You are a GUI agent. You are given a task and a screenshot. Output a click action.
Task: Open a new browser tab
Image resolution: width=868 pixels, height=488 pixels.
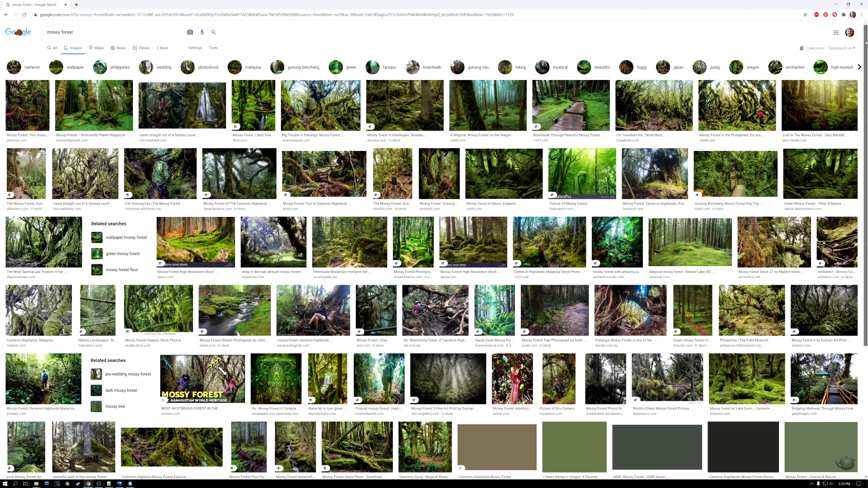pyautogui.click(x=76, y=5)
